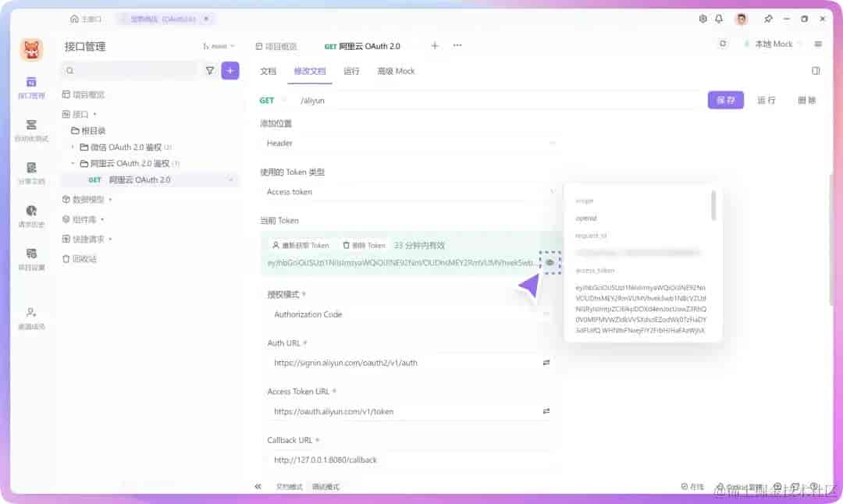The height and width of the screenshot is (504, 843).
Task: Open the 本地 Mock environment dropdown
Action: 774,44
